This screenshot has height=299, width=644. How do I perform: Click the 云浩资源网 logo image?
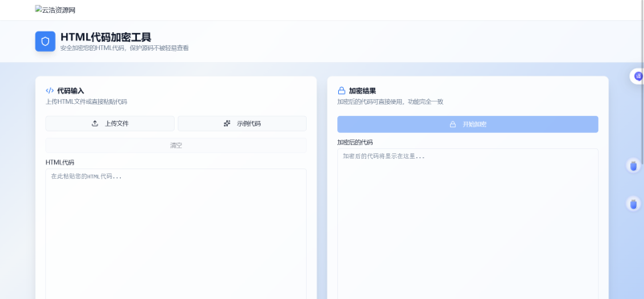click(55, 10)
